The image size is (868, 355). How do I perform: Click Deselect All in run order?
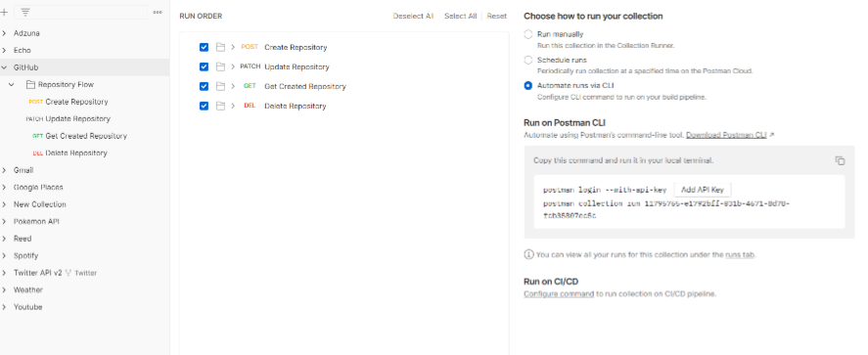(413, 16)
